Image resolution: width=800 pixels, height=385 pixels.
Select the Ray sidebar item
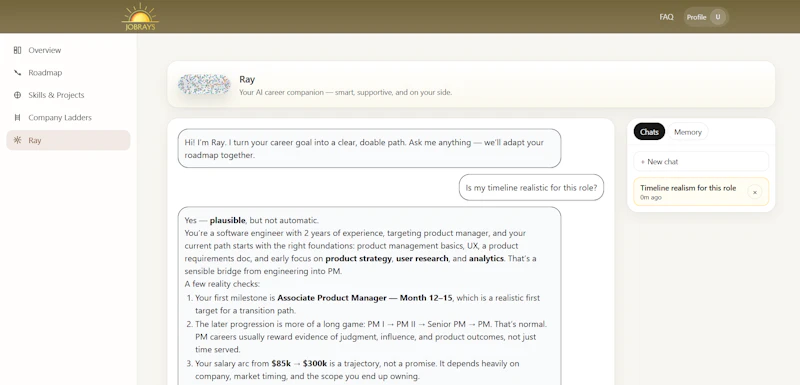click(68, 140)
